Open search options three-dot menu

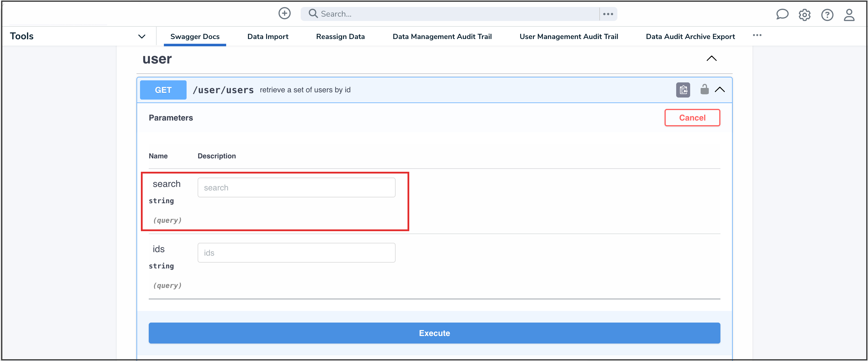[x=608, y=14]
